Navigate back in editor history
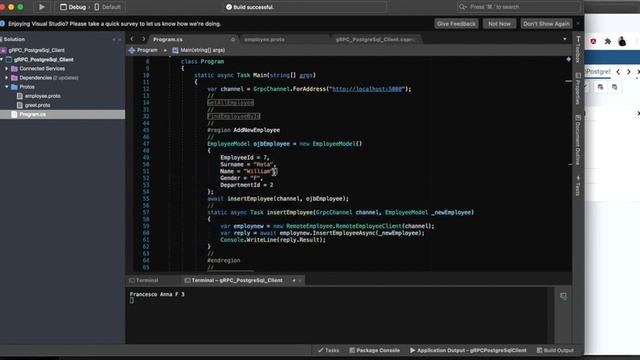 (132, 39)
